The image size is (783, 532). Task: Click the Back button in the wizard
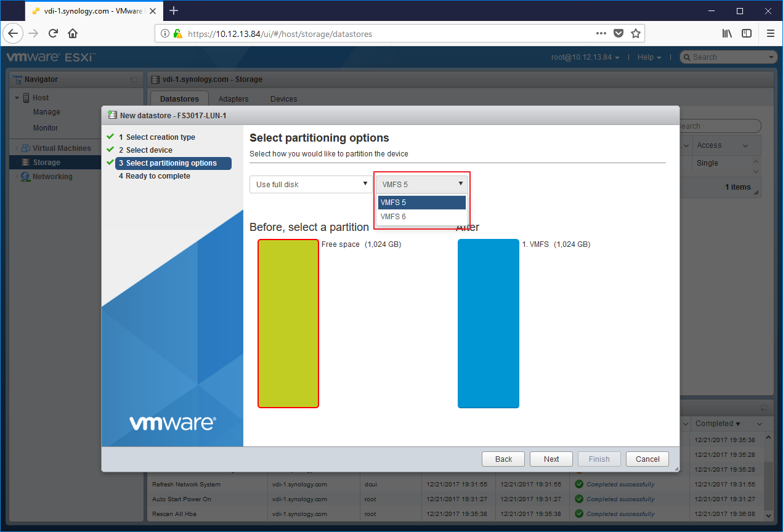point(504,459)
